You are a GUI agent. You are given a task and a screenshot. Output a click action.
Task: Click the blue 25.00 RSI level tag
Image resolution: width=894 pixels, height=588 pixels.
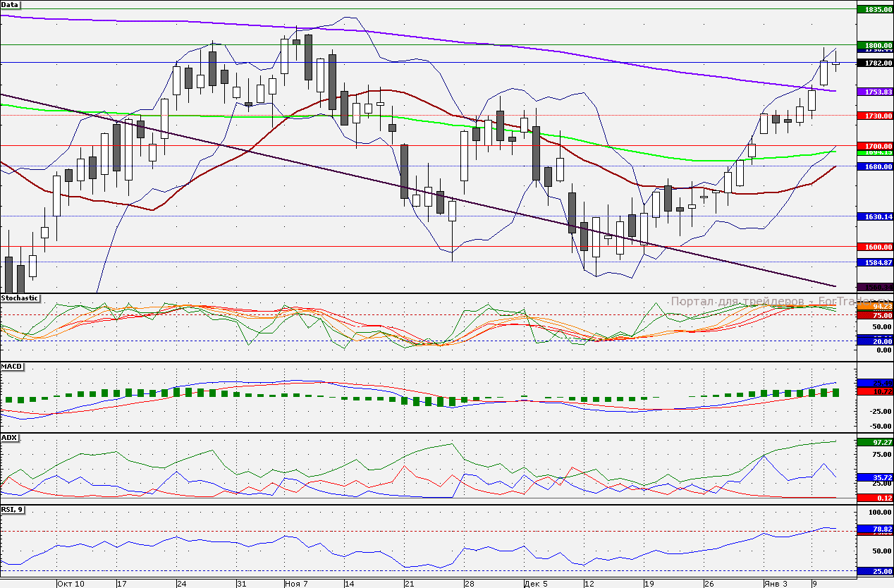pyautogui.click(x=875, y=571)
